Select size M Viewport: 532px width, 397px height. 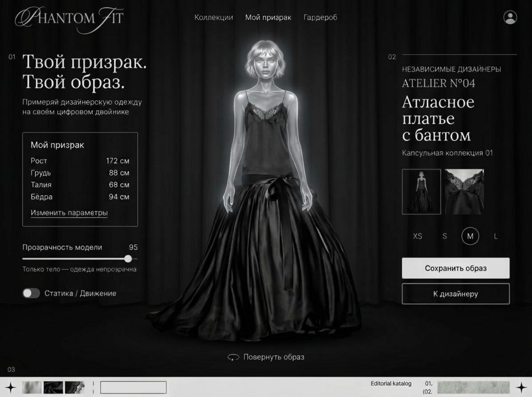point(471,236)
